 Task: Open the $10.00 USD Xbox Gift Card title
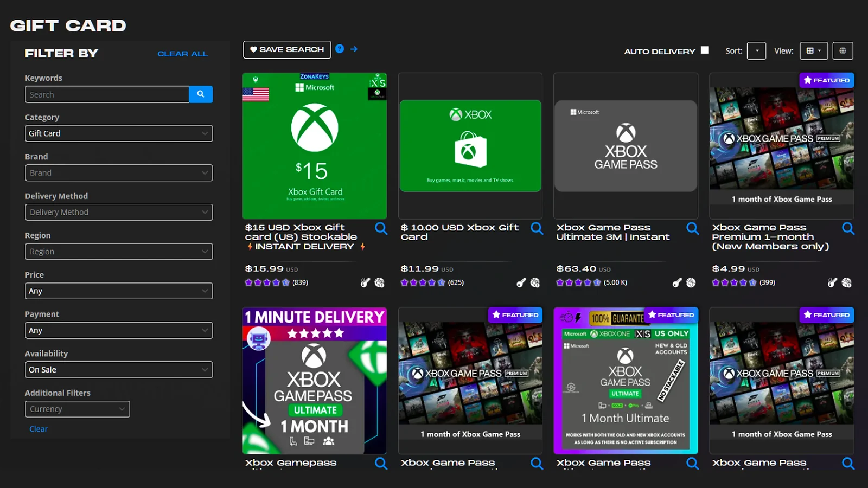click(459, 232)
